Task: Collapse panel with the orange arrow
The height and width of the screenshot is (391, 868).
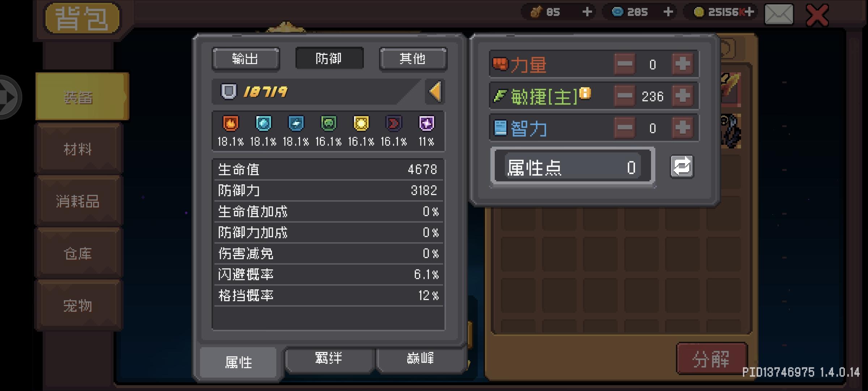Action: click(x=435, y=92)
